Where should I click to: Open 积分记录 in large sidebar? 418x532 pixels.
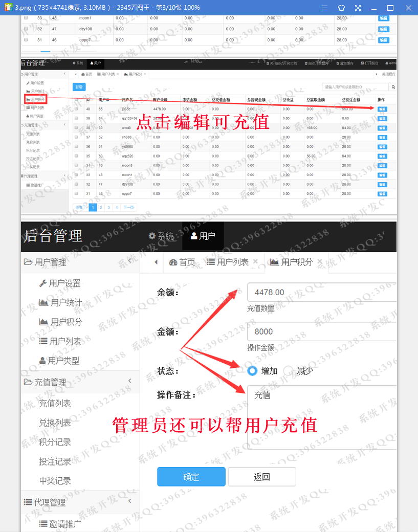[55, 442]
